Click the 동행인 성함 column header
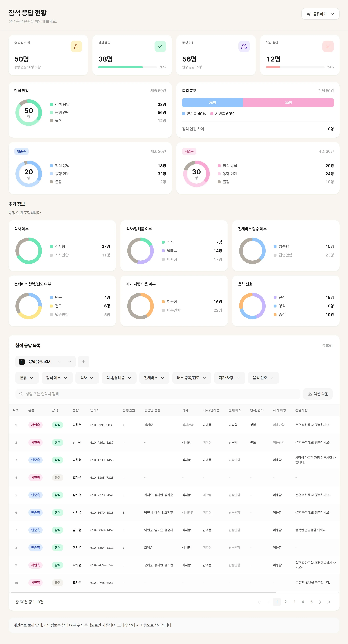This screenshot has height=644, width=348. tap(152, 410)
